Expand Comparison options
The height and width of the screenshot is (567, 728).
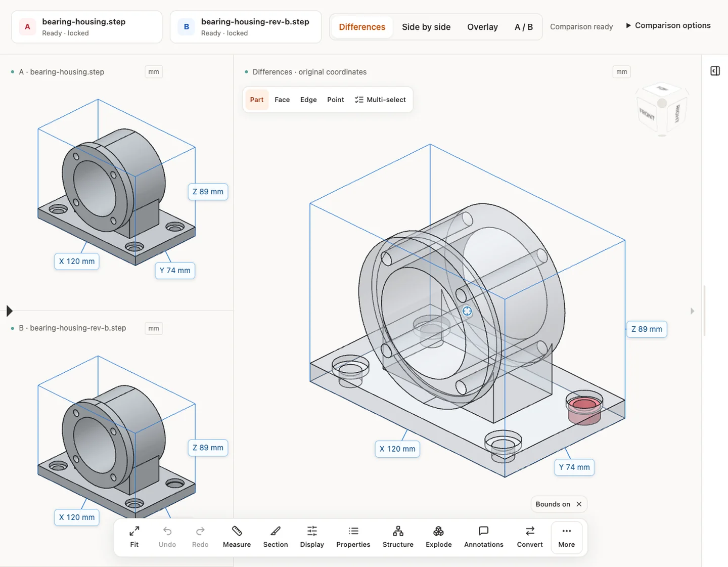(668, 25)
